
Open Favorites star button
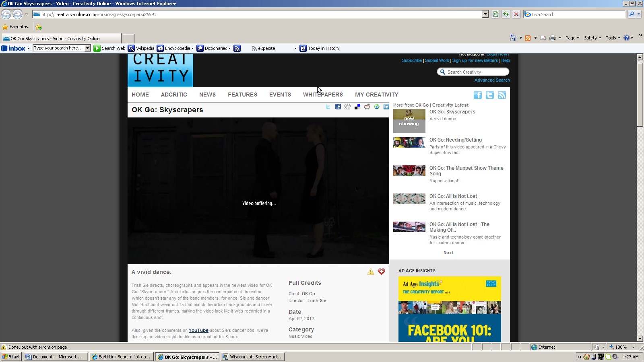pyautogui.click(x=15, y=27)
